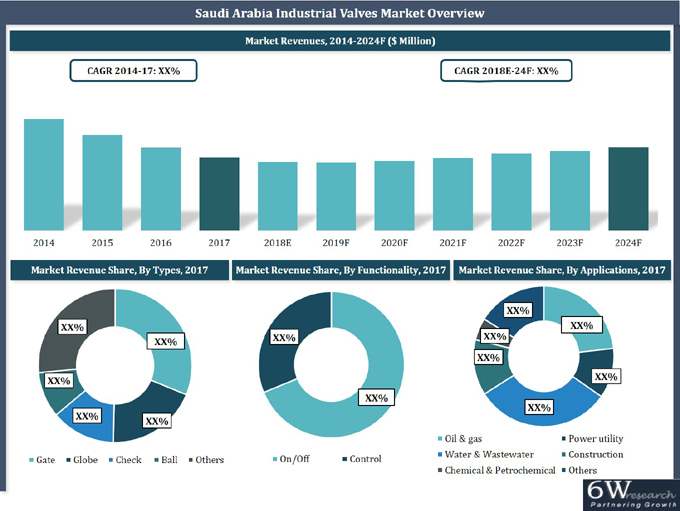Click the Ball legend color swatch
The height and width of the screenshot is (511, 680).
click(157, 460)
